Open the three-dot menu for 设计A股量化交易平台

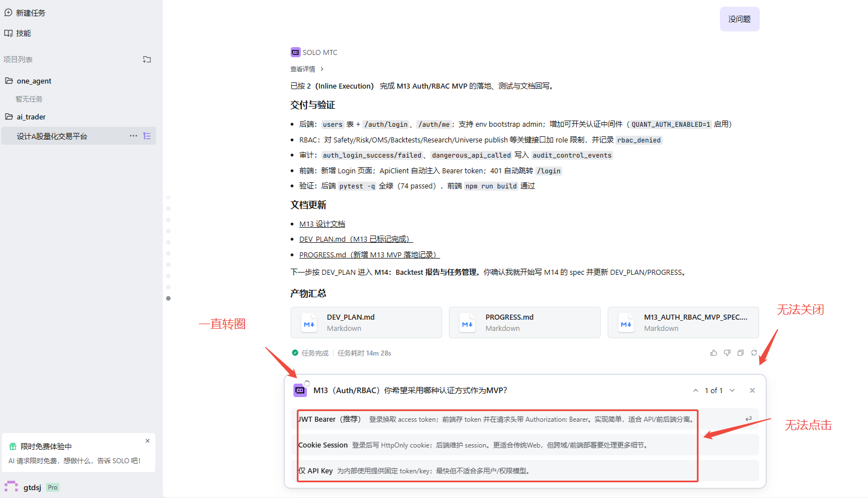pyautogui.click(x=134, y=136)
